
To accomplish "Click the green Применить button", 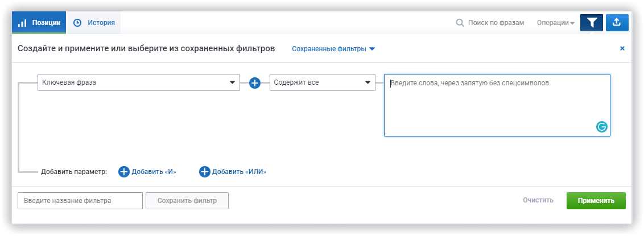I will click(596, 201).
